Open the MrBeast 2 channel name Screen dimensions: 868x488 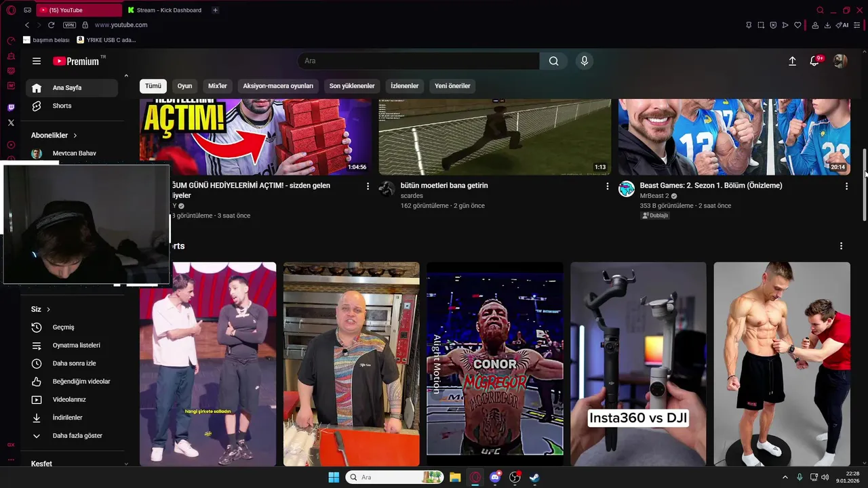[654, 196]
